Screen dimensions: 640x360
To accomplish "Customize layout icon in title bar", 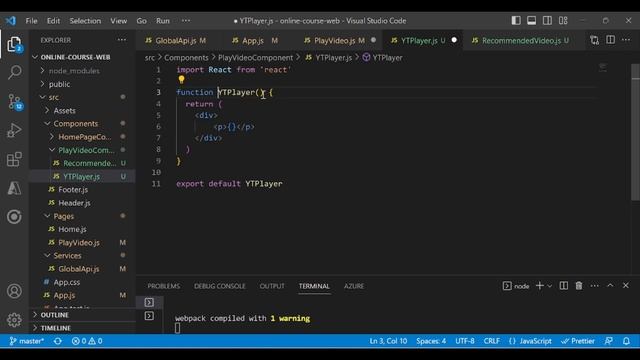I will [563, 20].
